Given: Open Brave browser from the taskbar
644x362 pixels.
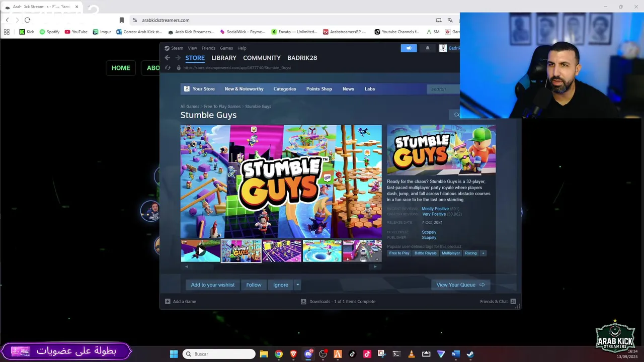Looking at the screenshot, I should [293, 354].
